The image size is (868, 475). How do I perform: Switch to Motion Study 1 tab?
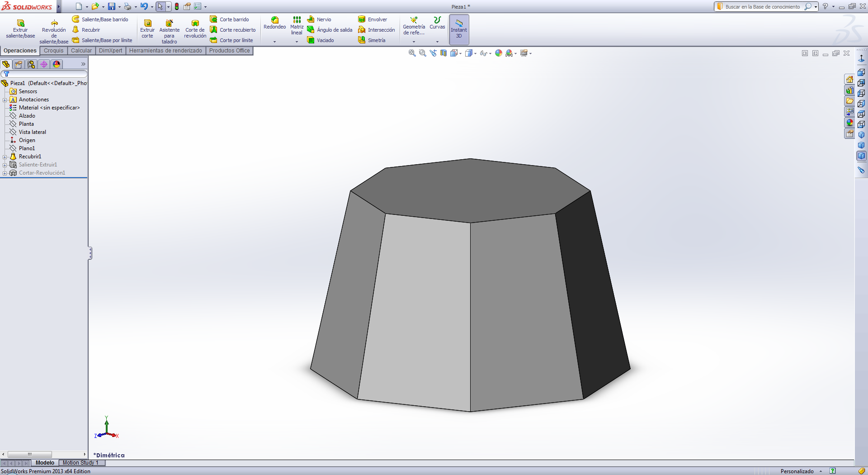point(81,463)
